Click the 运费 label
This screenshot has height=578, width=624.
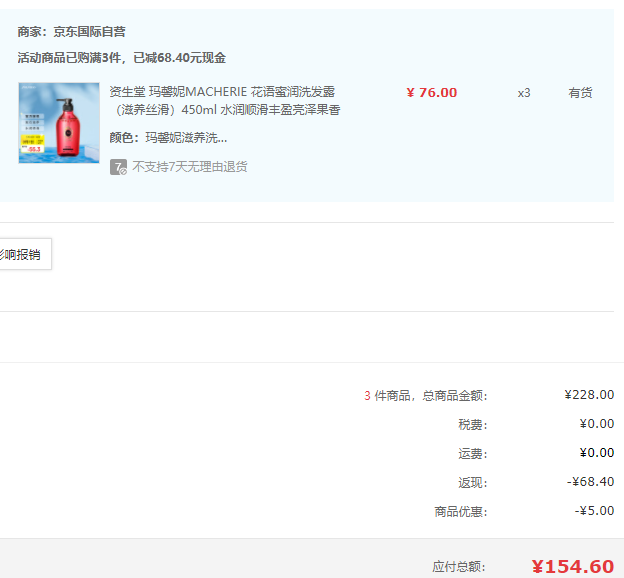click(x=473, y=453)
